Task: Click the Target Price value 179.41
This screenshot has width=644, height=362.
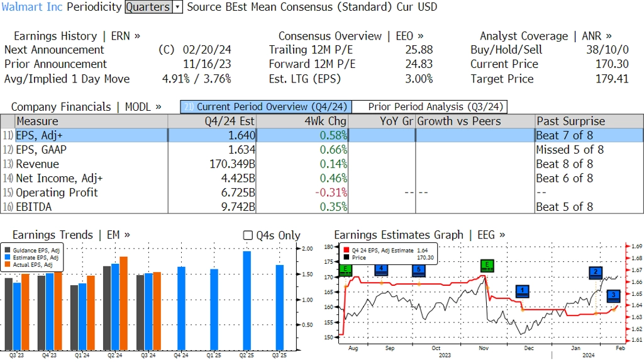Action: point(612,79)
